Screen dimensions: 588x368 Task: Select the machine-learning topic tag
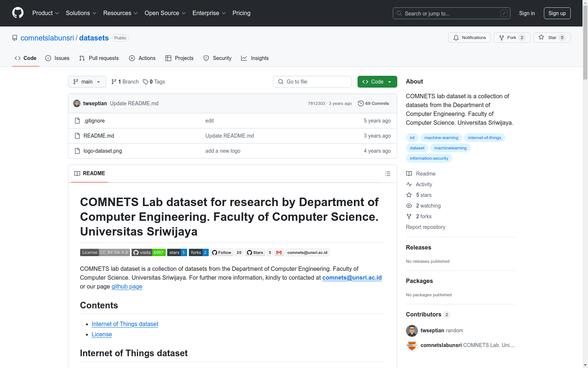(x=441, y=138)
